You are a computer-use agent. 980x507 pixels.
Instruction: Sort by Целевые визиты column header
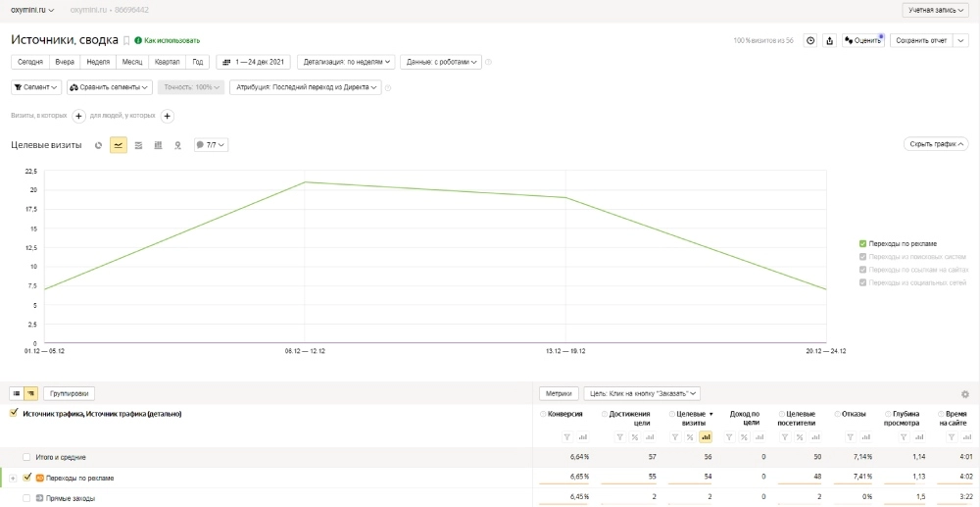(693, 418)
